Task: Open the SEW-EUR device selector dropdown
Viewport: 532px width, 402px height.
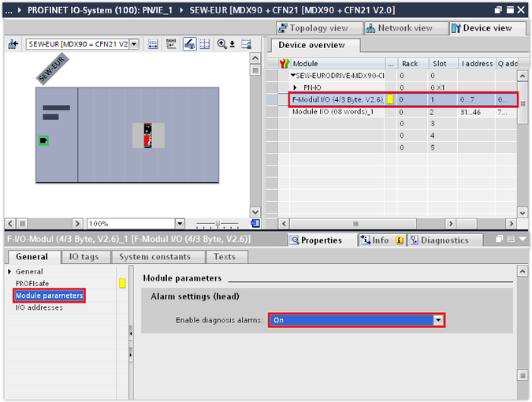Action: point(133,45)
